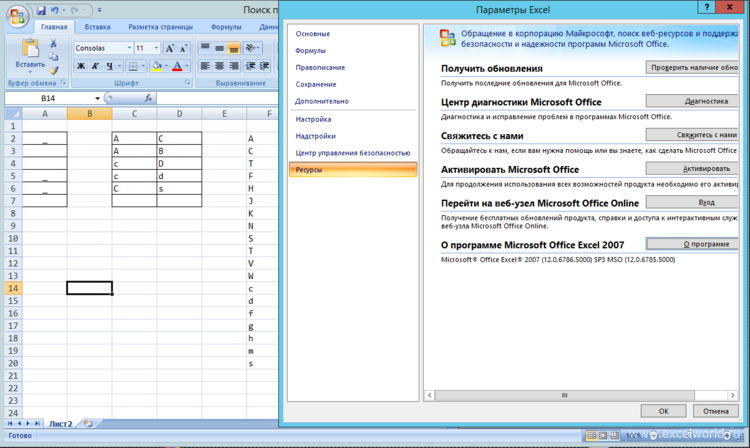Open the Office button menu
750x448 pixels.
click(x=17, y=16)
